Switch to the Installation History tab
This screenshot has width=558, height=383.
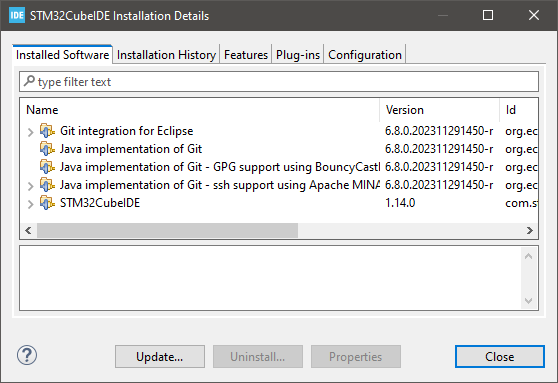click(166, 55)
